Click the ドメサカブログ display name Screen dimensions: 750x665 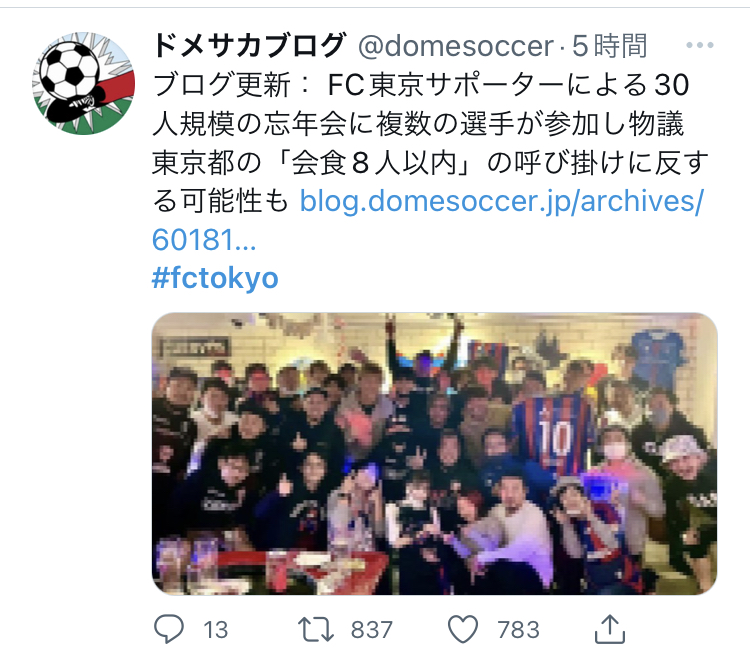[248, 45]
